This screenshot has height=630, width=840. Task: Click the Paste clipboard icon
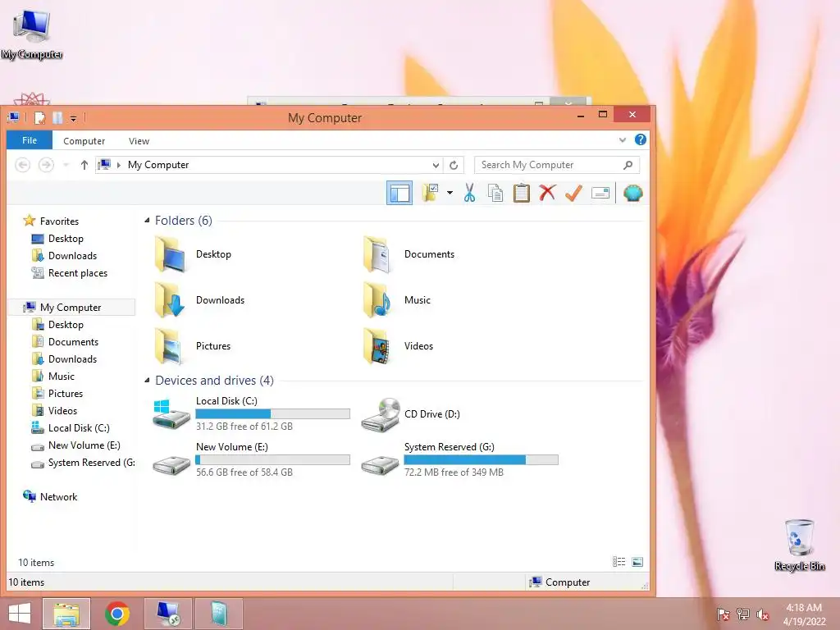pos(521,193)
